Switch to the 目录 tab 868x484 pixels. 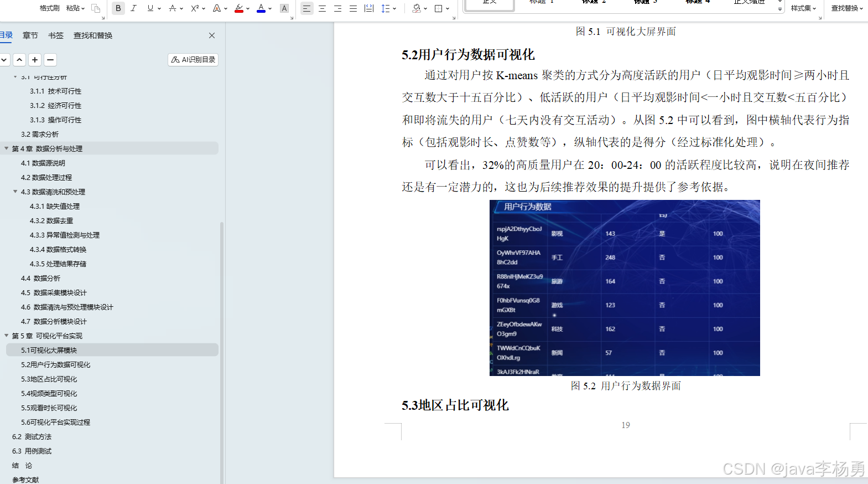[x=6, y=35]
